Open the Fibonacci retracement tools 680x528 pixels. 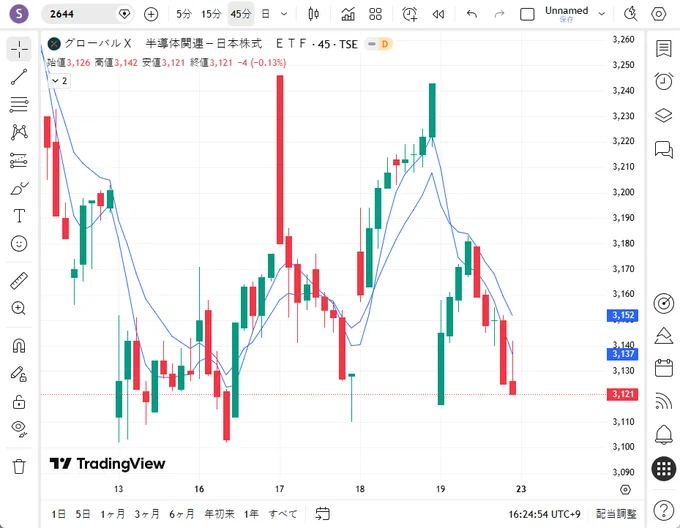[x=19, y=104]
